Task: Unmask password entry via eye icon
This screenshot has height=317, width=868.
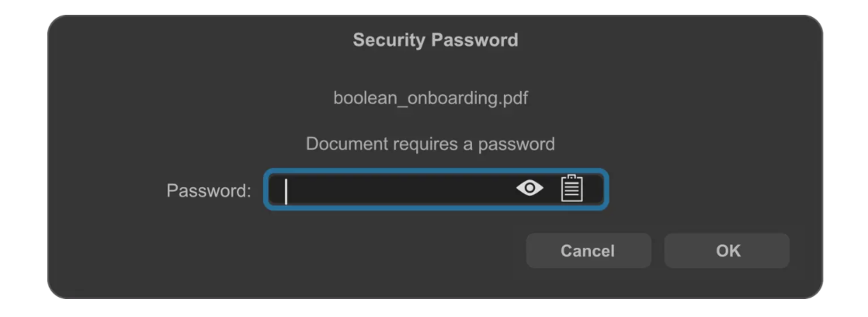Action: (x=530, y=189)
